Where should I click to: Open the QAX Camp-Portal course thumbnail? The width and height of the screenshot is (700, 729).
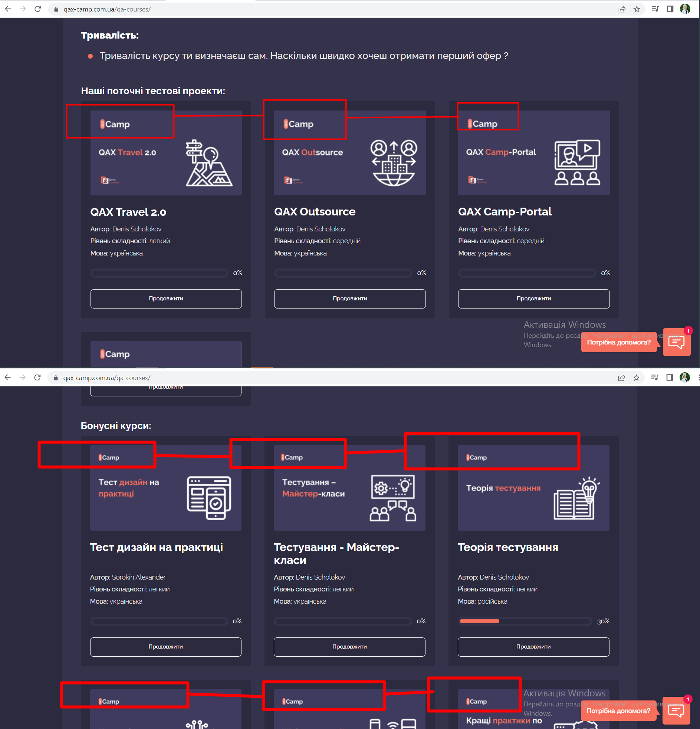(x=533, y=153)
